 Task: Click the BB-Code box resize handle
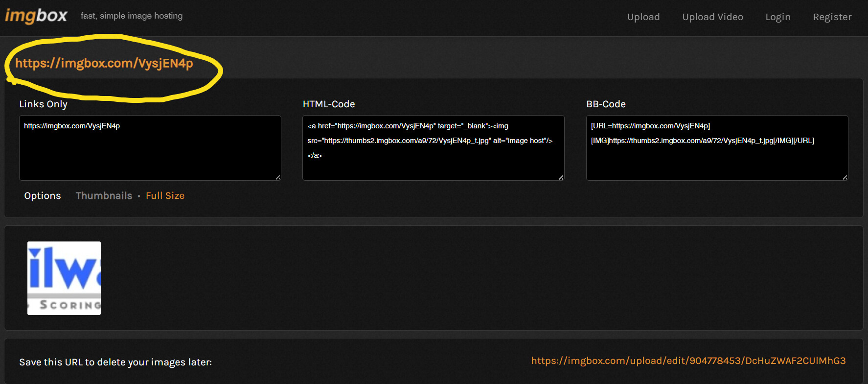pyautogui.click(x=845, y=177)
